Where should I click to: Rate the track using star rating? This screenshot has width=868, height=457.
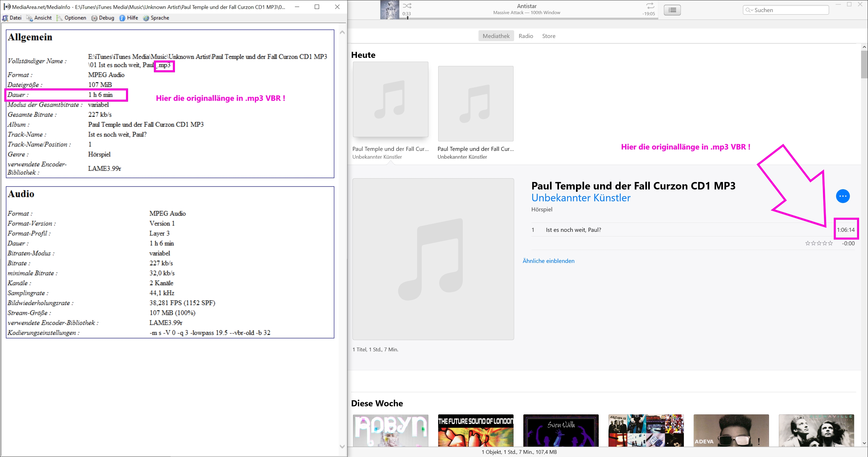(x=819, y=244)
